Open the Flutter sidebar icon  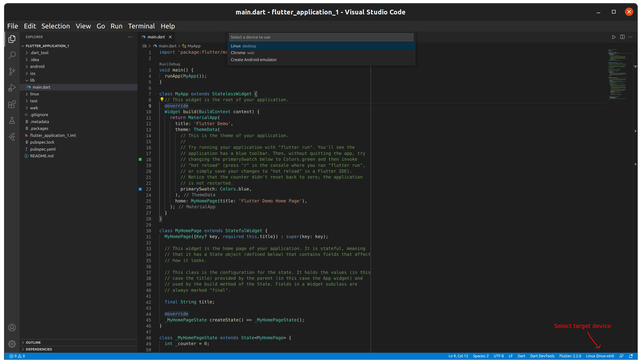(x=12, y=137)
